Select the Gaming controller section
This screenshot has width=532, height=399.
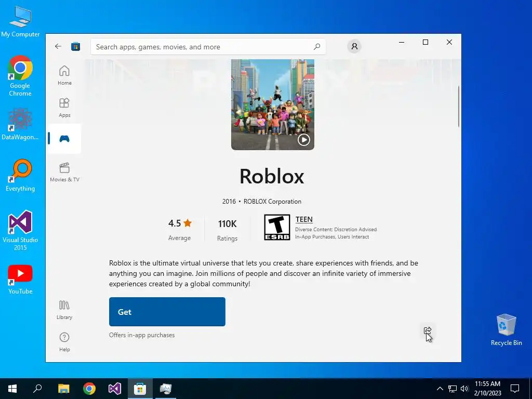click(64, 138)
